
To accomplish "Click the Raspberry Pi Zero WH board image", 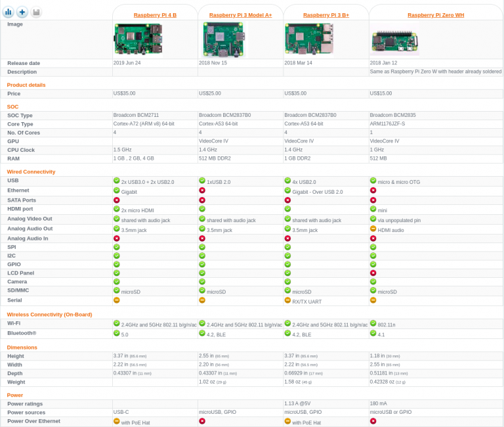I will 394,42.
